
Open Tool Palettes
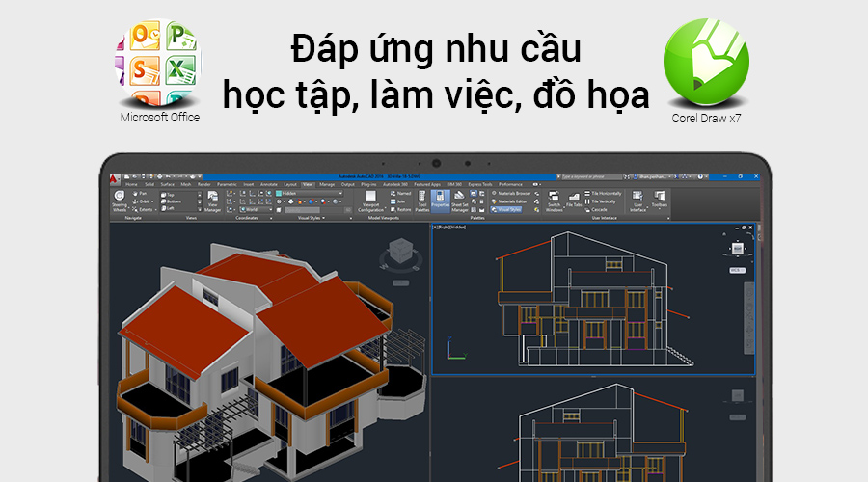coord(421,201)
